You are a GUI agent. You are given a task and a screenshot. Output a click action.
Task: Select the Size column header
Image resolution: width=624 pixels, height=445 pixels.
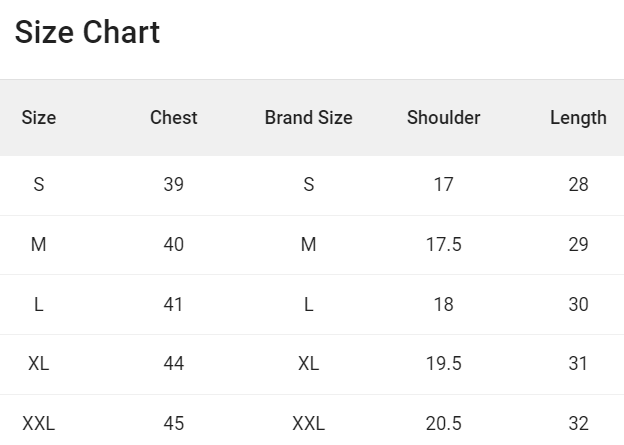(39, 117)
